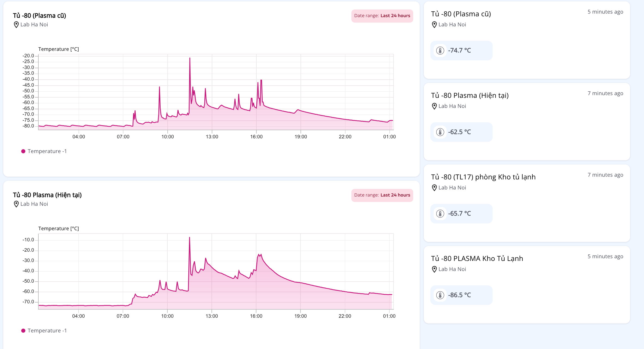Open the Tủ -80 Plasma (Hiện tại) sidebar card title
Screen dimensions: 644x349
(470, 95)
